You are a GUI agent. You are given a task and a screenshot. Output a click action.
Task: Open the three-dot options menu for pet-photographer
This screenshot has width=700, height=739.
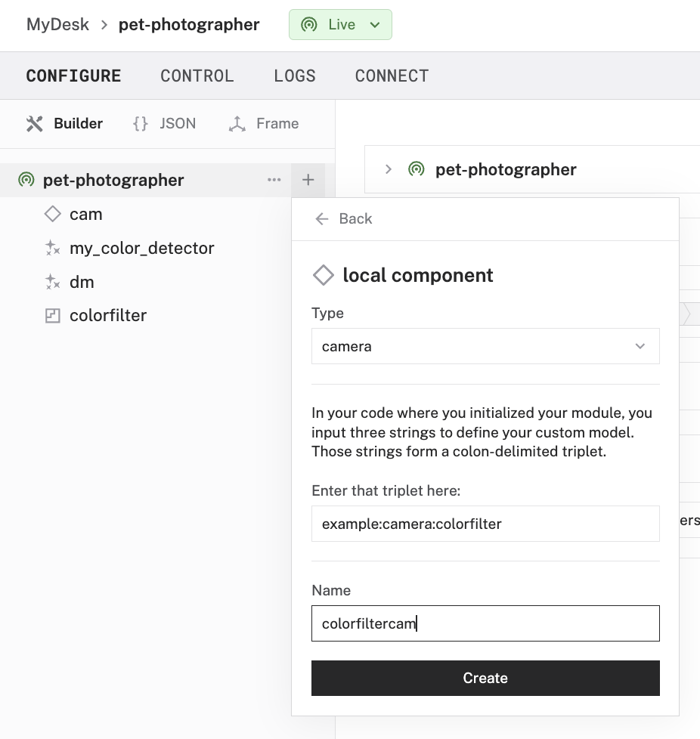tap(274, 180)
